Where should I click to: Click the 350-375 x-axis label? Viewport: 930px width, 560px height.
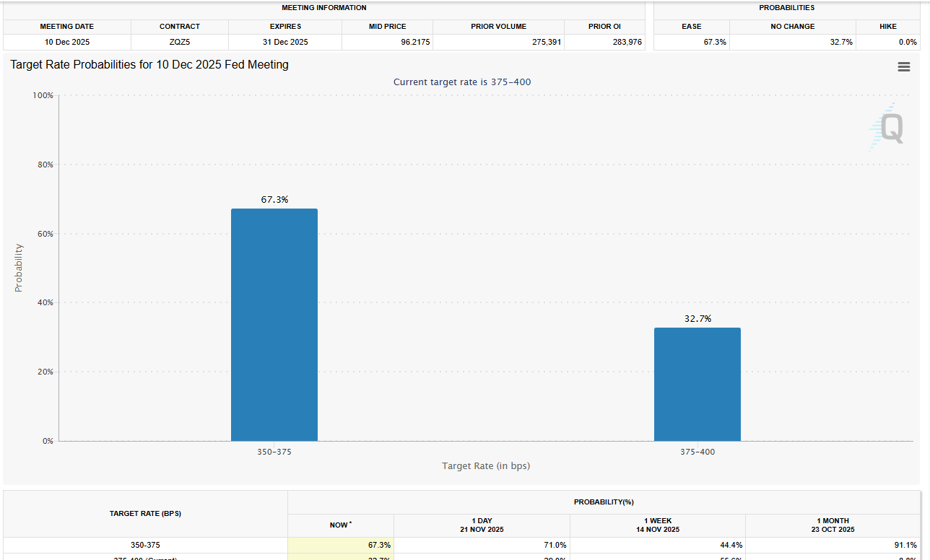tap(274, 451)
